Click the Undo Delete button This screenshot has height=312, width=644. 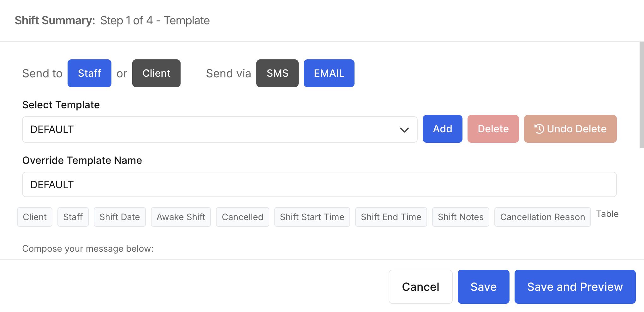(x=570, y=129)
